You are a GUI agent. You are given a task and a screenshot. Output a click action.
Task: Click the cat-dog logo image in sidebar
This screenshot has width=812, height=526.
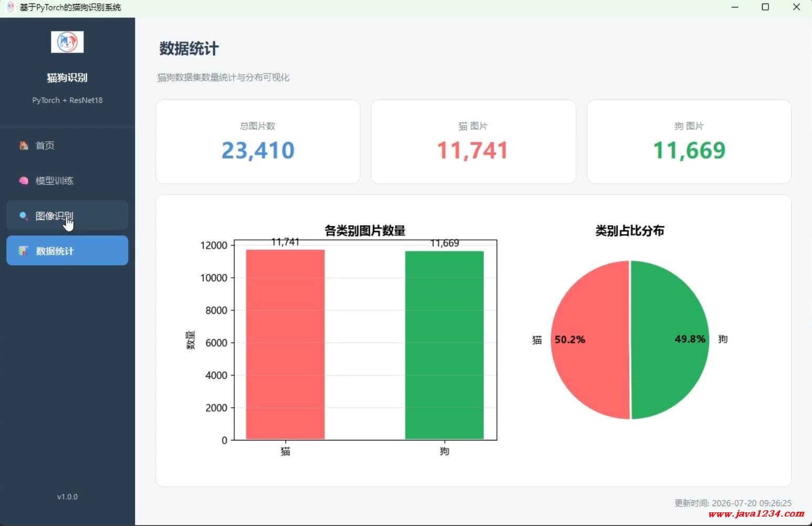point(67,42)
